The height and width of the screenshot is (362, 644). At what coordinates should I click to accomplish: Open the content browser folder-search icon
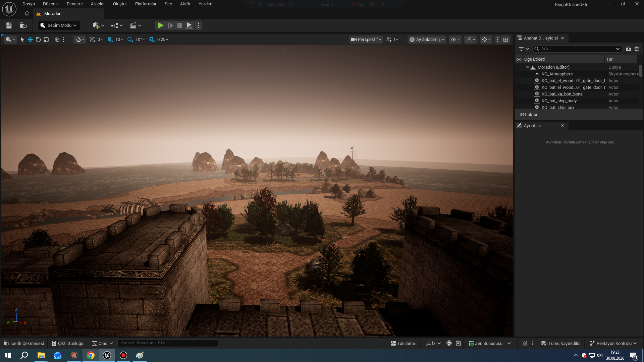(23, 25)
